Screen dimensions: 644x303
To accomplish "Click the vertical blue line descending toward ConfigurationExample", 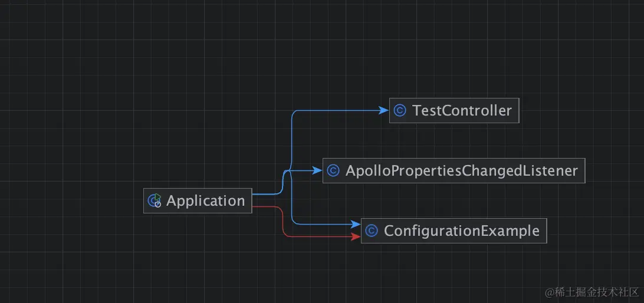I will point(291,197).
